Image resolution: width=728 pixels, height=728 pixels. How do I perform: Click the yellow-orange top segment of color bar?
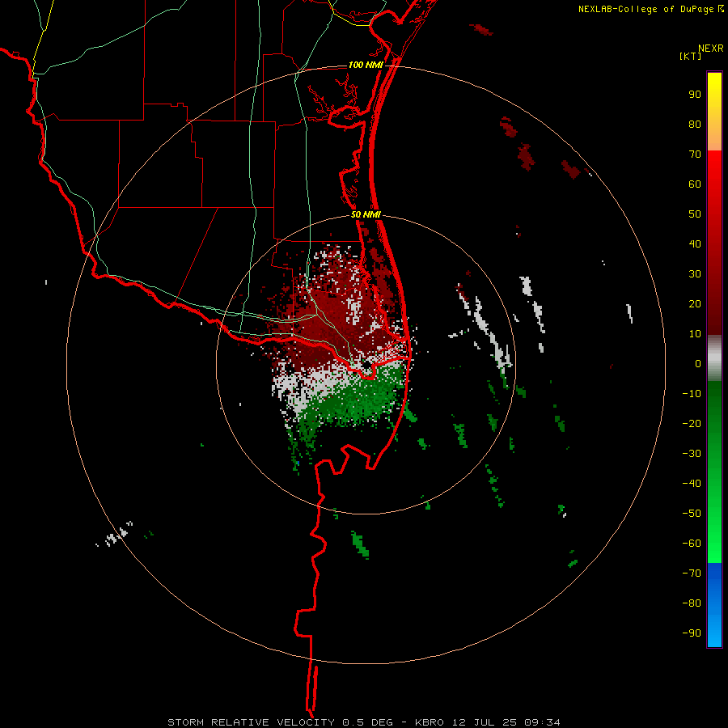[x=714, y=112]
